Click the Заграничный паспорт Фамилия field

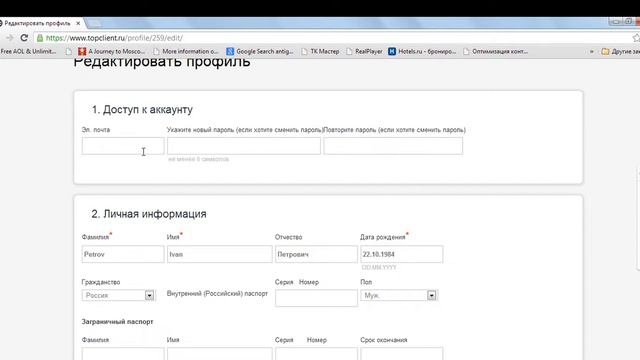(x=123, y=353)
